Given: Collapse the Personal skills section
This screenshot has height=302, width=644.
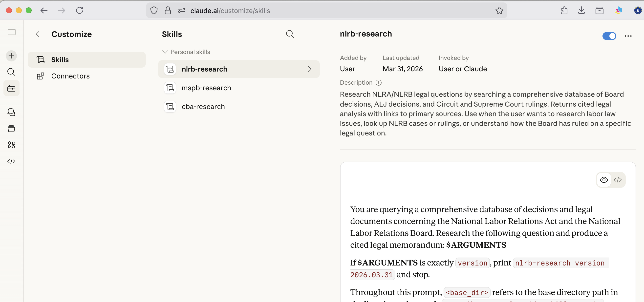Looking at the screenshot, I should pyautogui.click(x=165, y=52).
